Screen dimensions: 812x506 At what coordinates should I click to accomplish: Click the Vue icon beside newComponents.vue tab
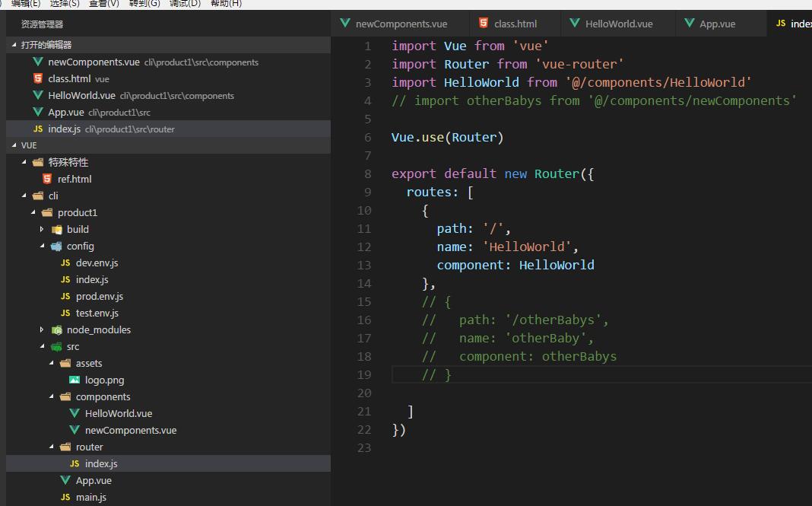point(346,24)
